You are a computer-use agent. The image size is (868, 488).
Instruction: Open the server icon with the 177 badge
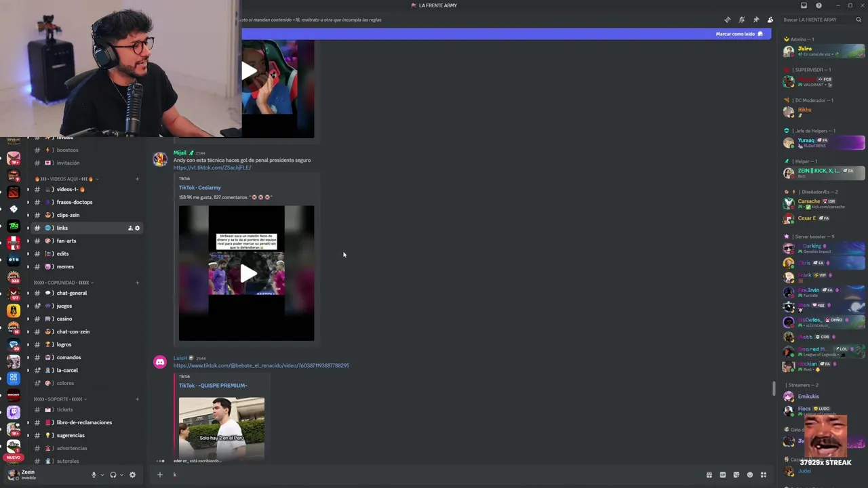14,293
